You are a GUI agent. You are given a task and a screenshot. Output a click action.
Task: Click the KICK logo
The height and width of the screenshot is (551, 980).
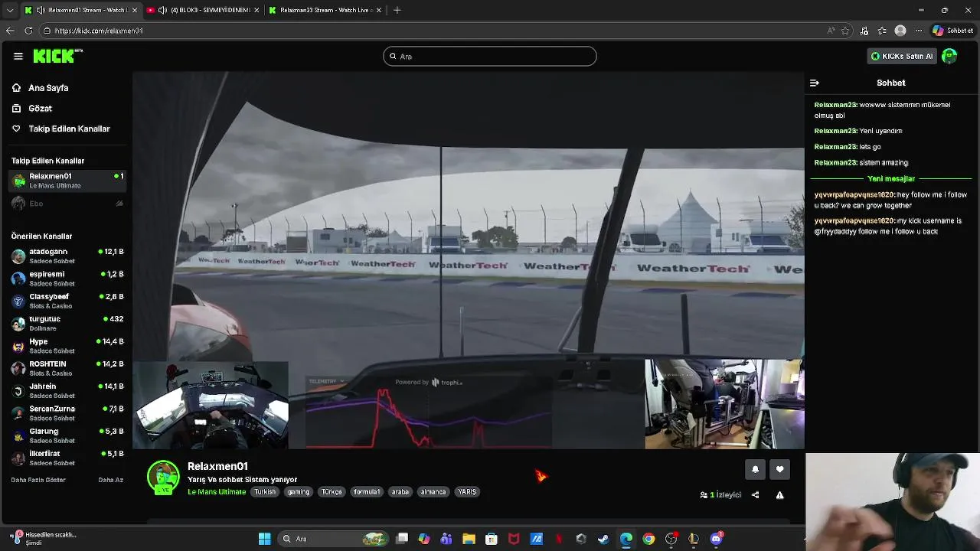57,56
